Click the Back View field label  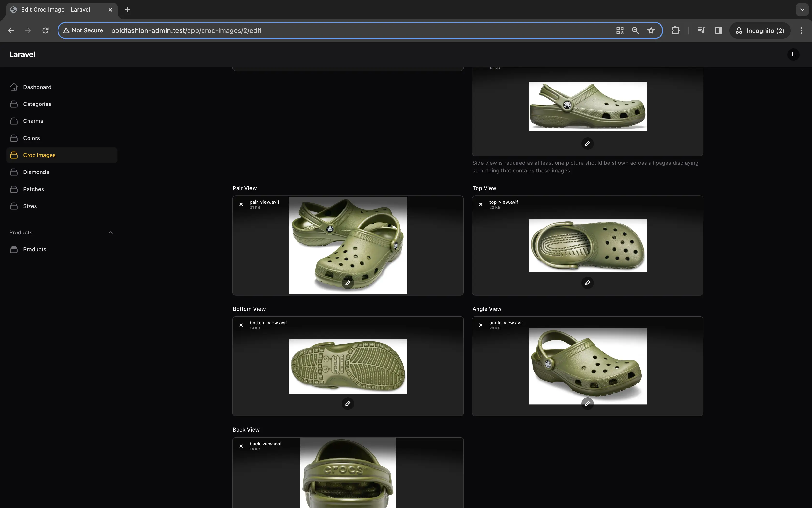[x=246, y=430]
